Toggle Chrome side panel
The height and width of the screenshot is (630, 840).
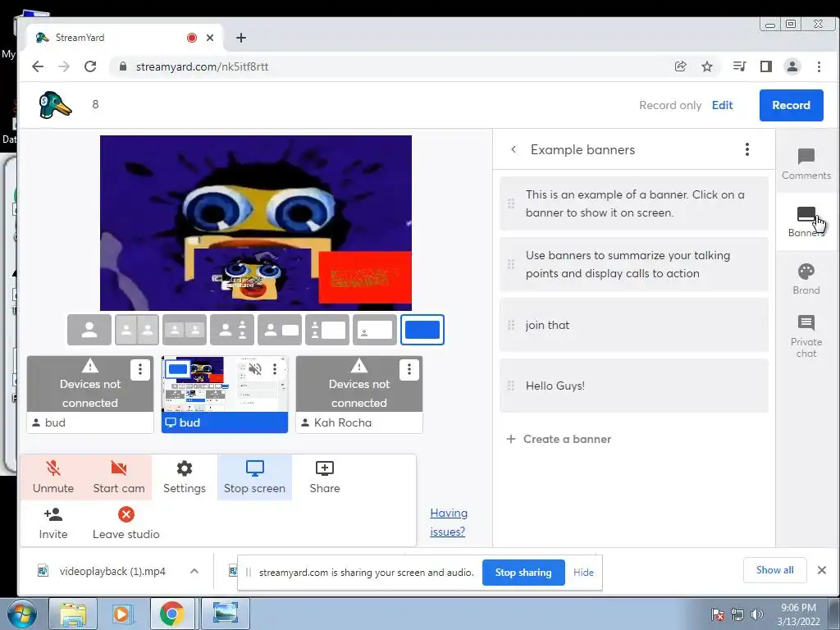click(x=765, y=66)
